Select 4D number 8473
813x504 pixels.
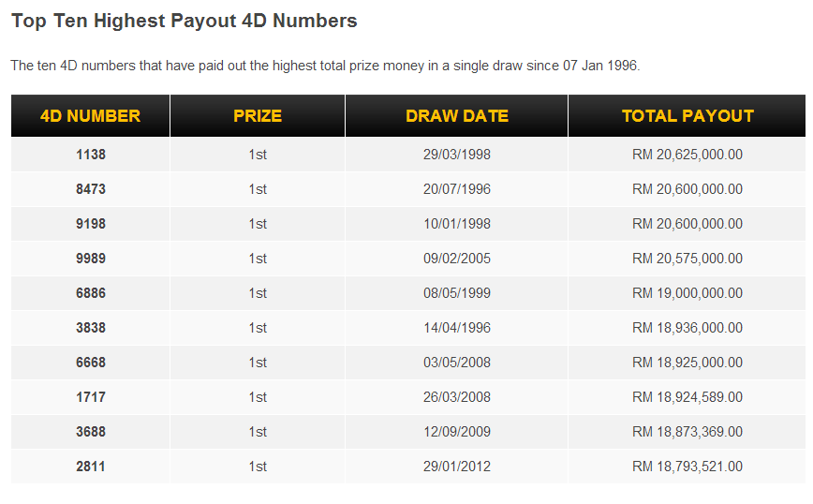pos(91,189)
